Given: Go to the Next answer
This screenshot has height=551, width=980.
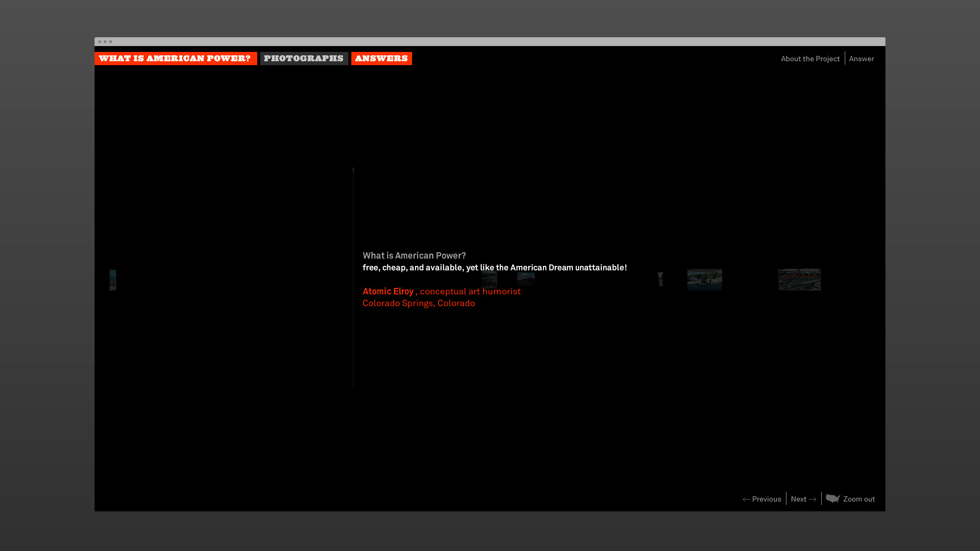Looking at the screenshot, I should 798,499.
